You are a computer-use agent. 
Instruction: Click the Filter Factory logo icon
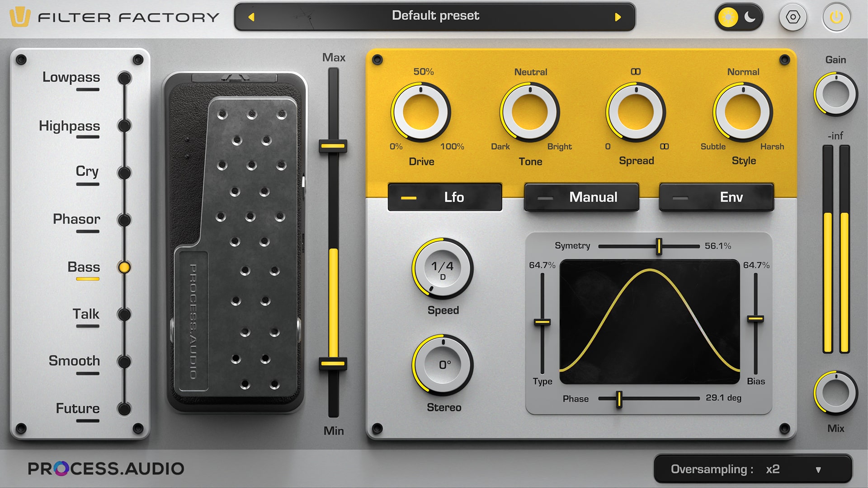point(19,17)
